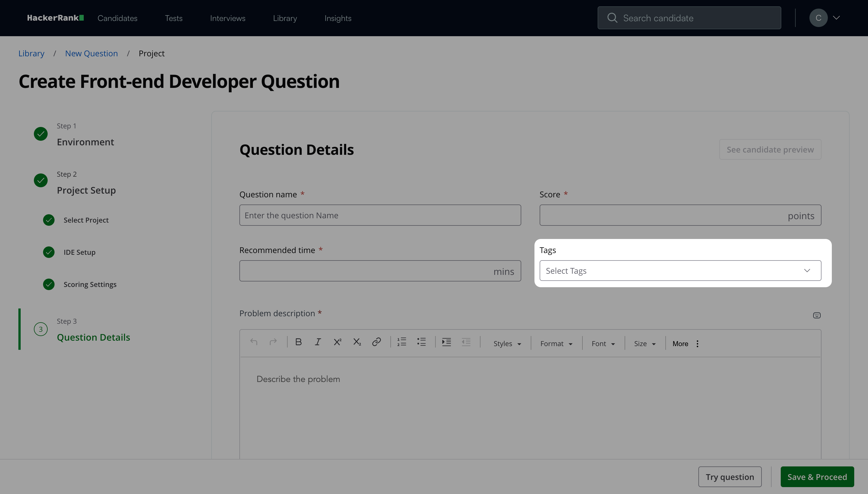Image resolution: width=868 pixels, height=494 pixels.
Task: Insert a bulleted list
Action: click(x=421, y=342)
